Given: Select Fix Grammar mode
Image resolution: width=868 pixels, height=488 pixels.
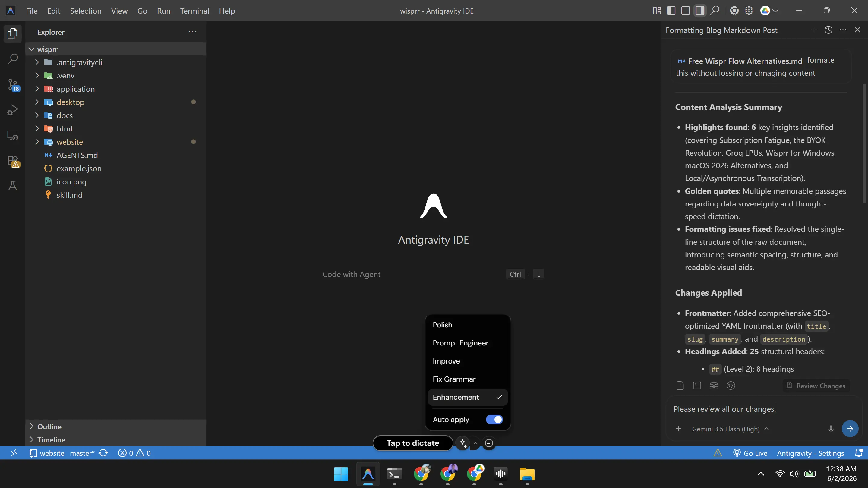Looking at the screenshot, I should click(467, 379).
